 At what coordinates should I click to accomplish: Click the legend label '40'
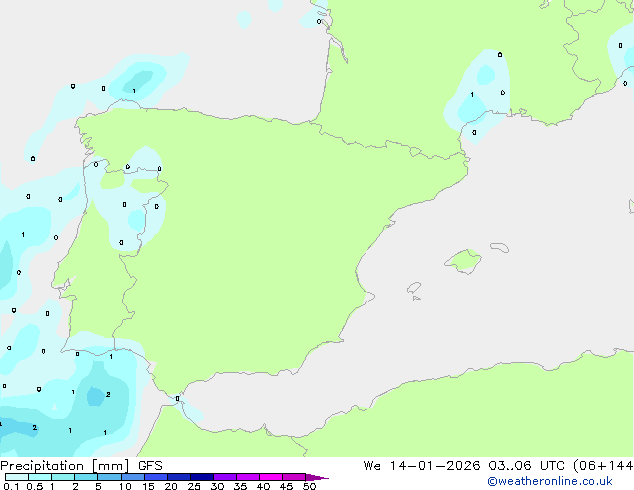click(263, 486)
